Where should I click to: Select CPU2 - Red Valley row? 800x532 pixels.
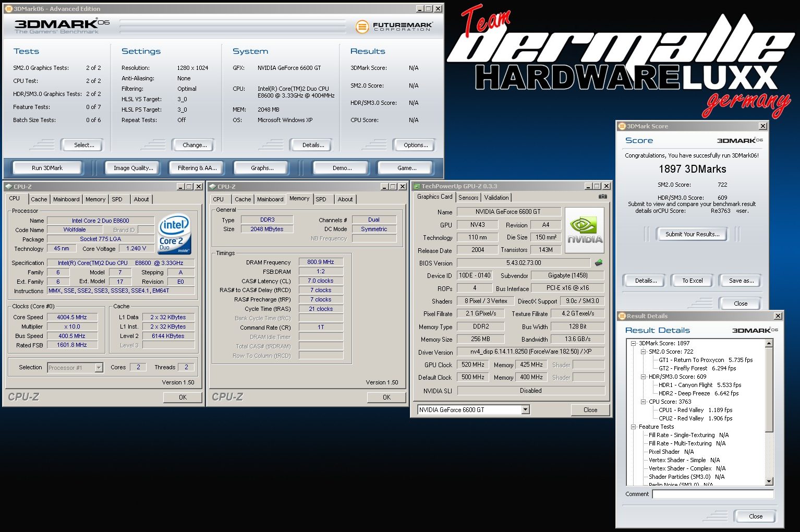[695, 418]
